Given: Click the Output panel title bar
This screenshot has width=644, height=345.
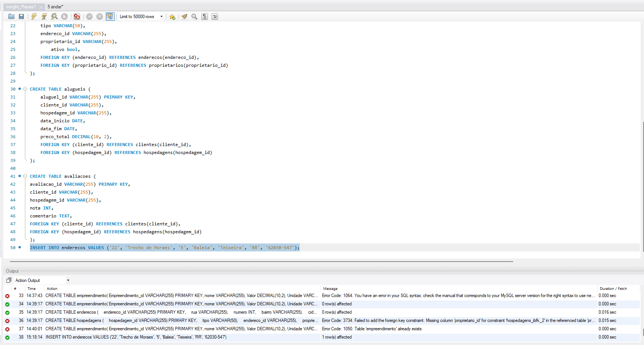Looking at the screenshot, I should tap(324, 271).
